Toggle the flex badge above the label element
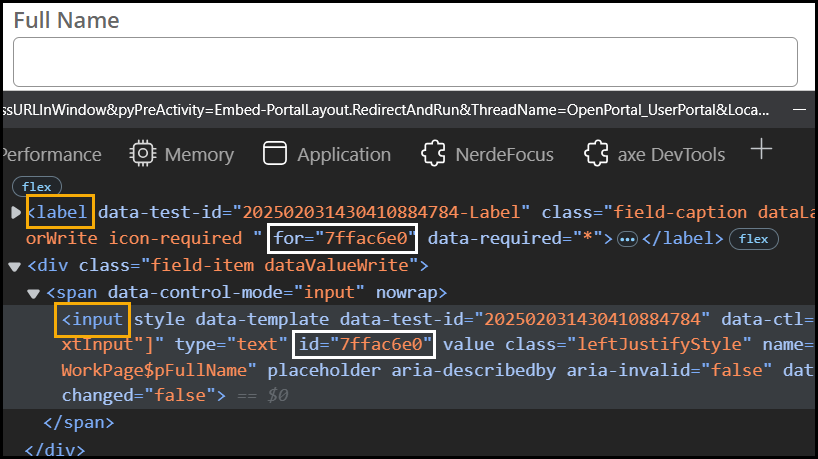 click(x=37, y=186)
